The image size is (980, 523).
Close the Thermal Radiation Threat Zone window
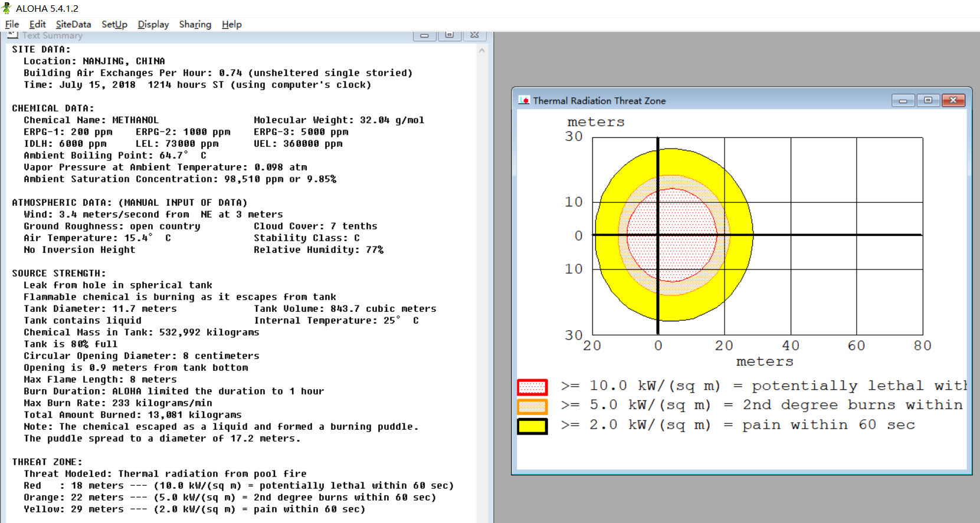(953, 100)
